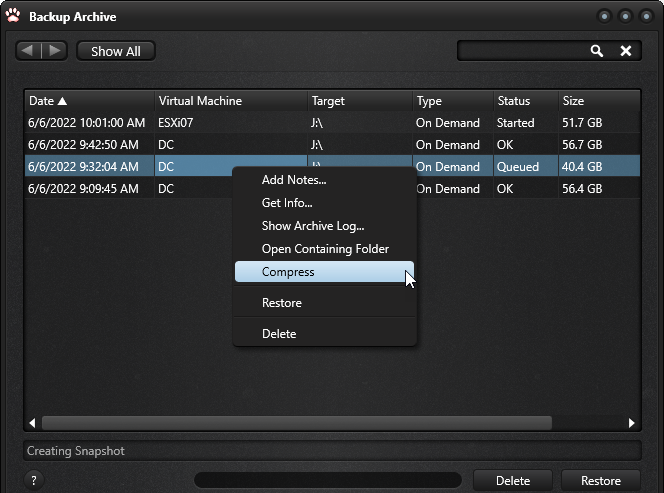Click the bottom Restore button

click(x=600, y=481)
